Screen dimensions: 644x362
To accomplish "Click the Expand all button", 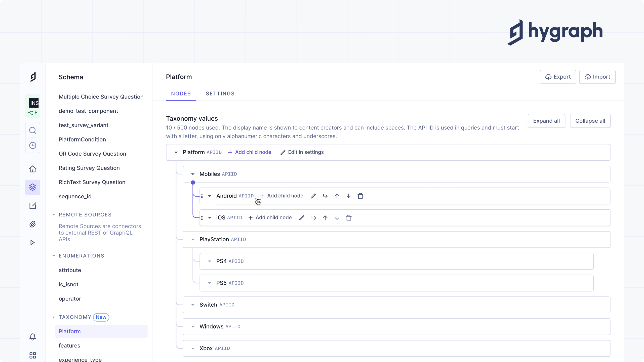I will [x=546, y=121].
